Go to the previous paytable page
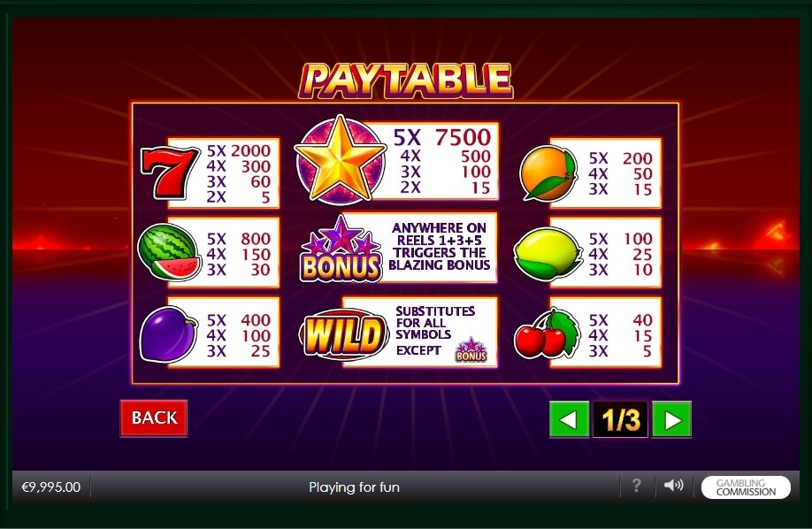The width and height of the screenshot is (812, 529). (x=569, y=419)
